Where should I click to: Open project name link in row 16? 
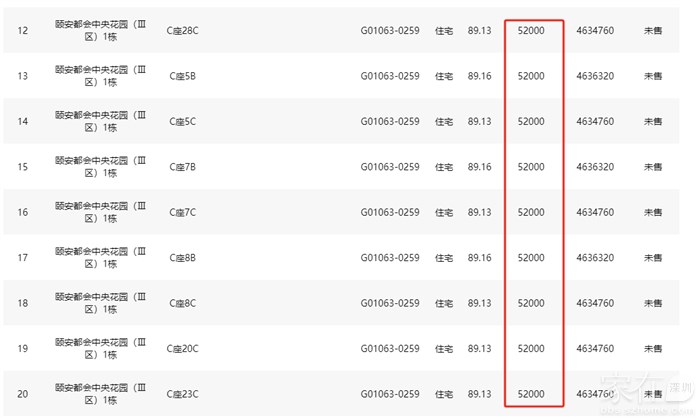click(100, 212)
